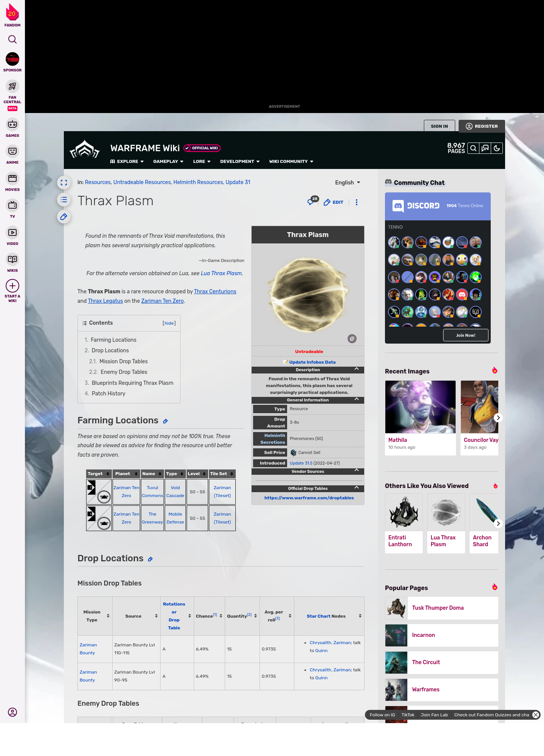The height and width of the screenshot is (756, 544).
Task: Collapse the Vendor Sources infobox section
Action: [357, 471]
